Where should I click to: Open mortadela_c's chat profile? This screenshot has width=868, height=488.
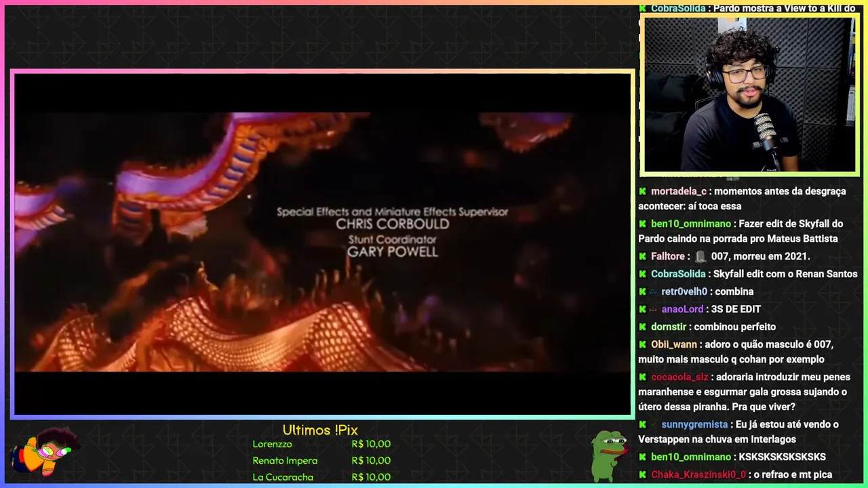tap(679, 191)
